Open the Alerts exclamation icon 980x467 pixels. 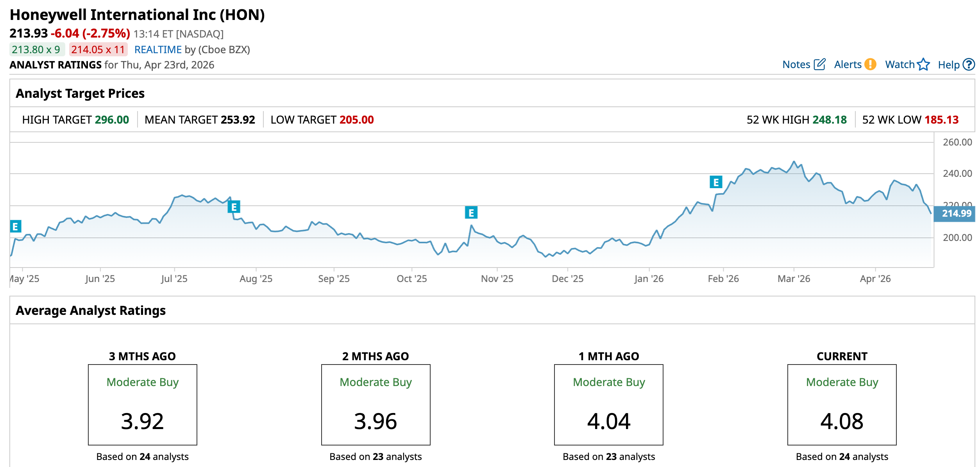click(870, 64)
